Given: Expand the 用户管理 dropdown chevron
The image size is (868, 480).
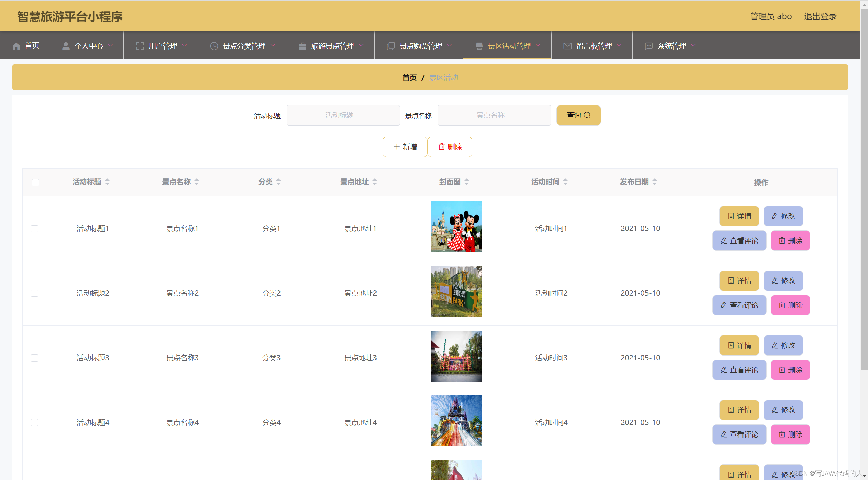Looking at the screenshot, I should [185, 45].
